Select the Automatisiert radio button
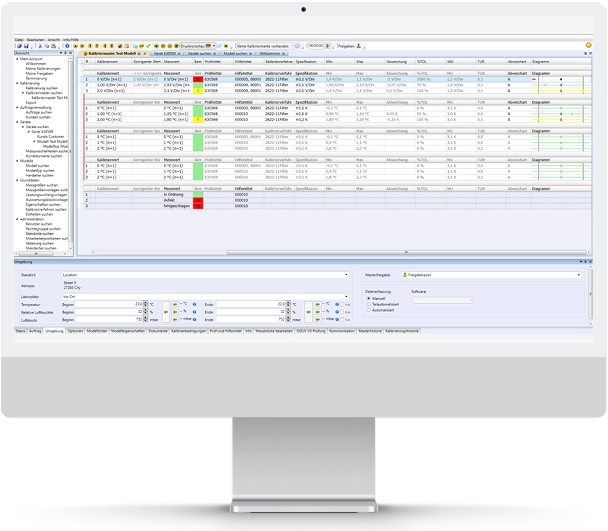The width and height of the screenshot is (608, 531). (x=371, y=309)
